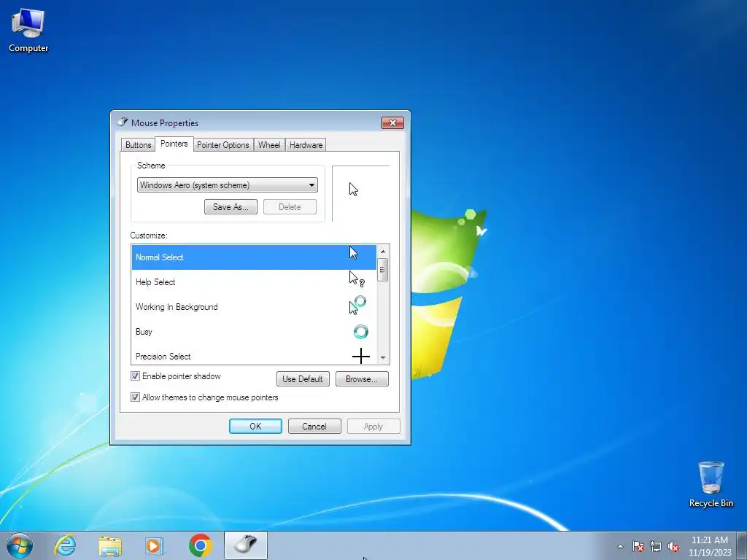The width and height of the screenshot is (747, 560).
Task: Open muted volume tray icon
Action: [673, 546]
